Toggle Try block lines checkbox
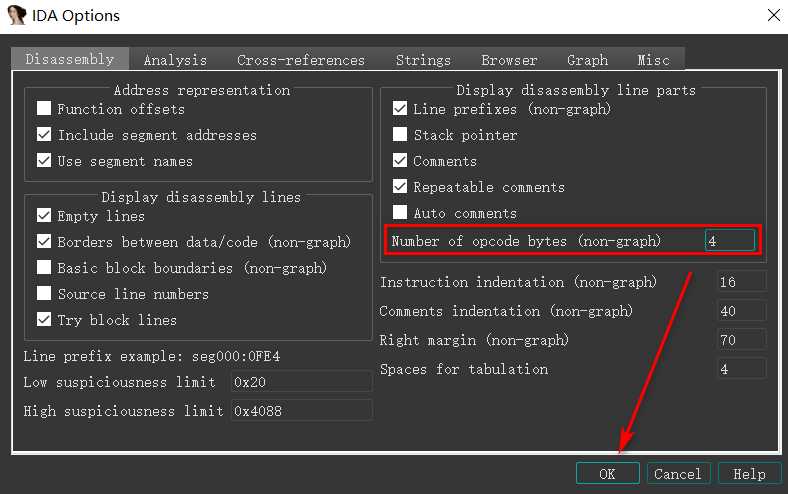 point(44,320)
